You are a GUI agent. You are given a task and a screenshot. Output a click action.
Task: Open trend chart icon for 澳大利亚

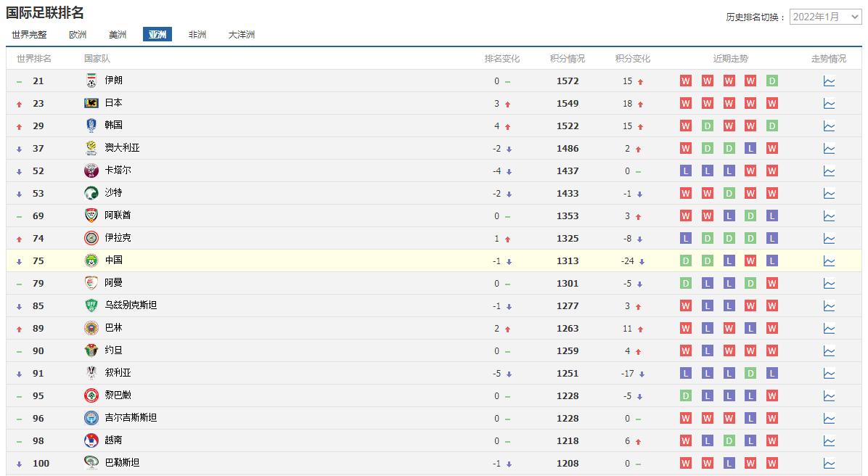[x=829, y=149]
